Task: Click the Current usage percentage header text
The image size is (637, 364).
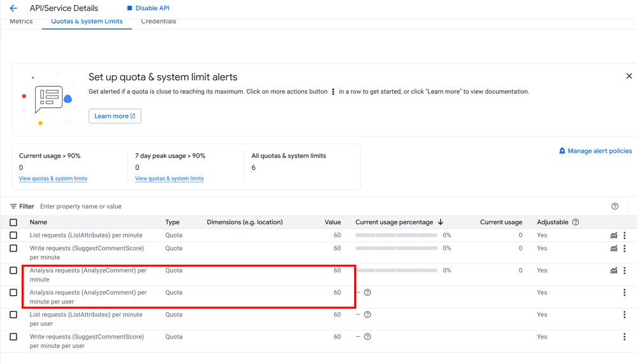Action: 394,222
